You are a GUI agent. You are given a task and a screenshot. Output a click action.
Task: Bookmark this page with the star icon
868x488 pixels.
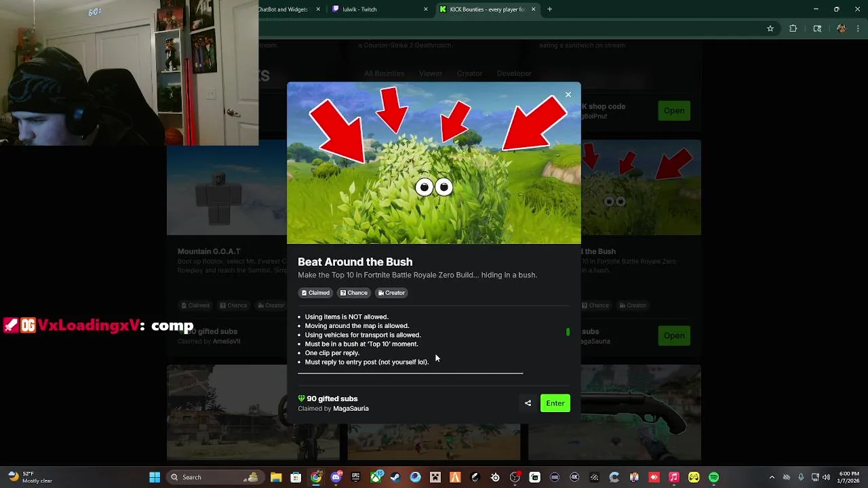pos(770,28)
